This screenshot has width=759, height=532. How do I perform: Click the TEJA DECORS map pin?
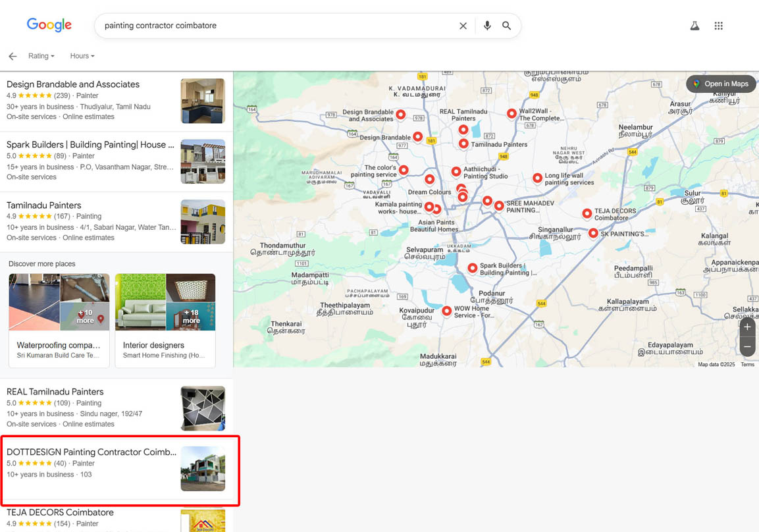tap(587, 213)
